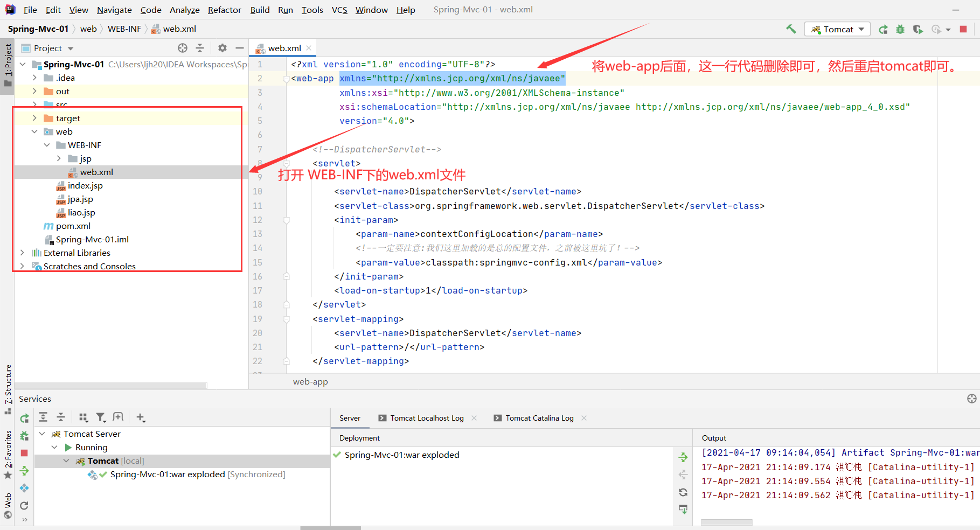Expand the out folder
The image size is (980, 530).
(34, 91)
